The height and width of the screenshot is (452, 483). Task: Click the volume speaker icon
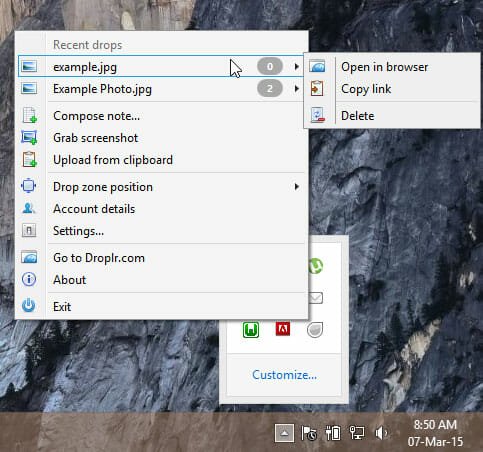tap(381, 433)
